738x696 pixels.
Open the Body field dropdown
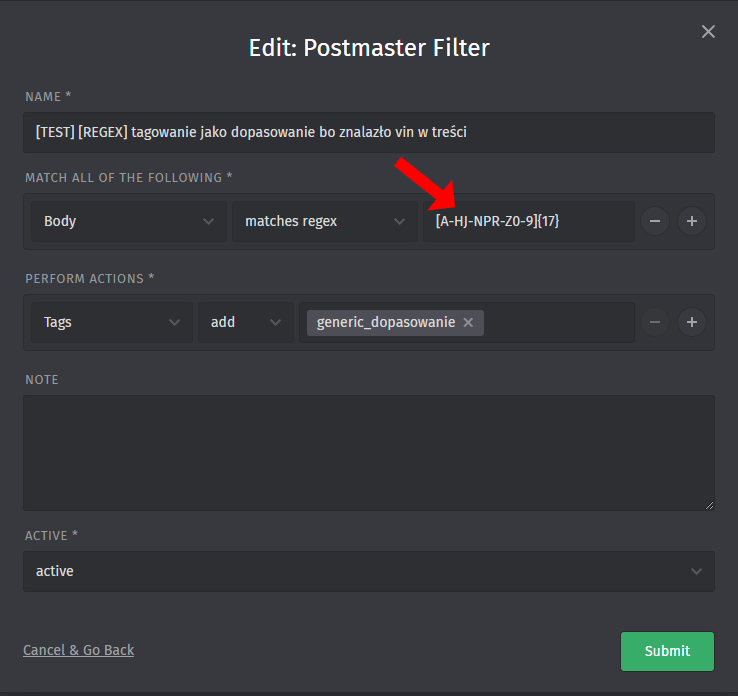pyautogui.click(x=128, y=221)
